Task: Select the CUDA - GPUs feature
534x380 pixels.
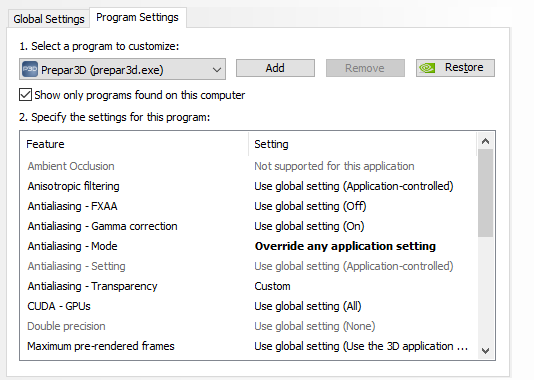Action: (x=59, y=306)
